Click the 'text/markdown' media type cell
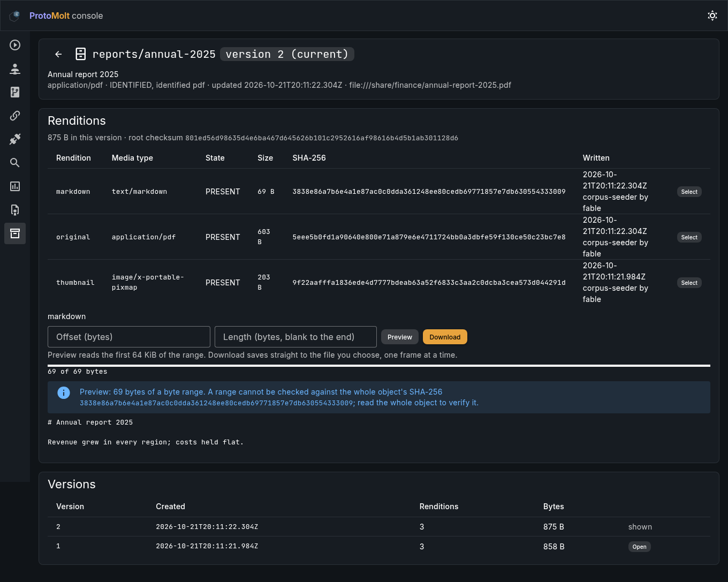The image size is (728, 582). click(139, 192)
